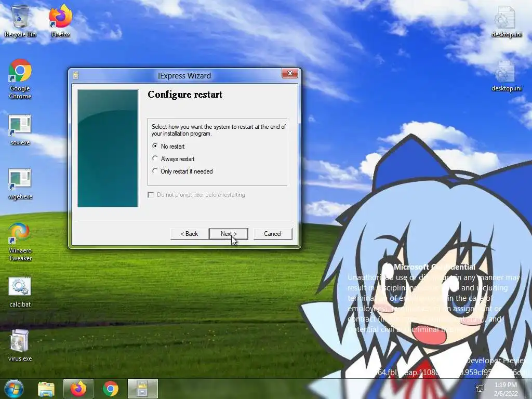Choose Always restart
This screenshot has height=399, width=532.
click(174, 159)
